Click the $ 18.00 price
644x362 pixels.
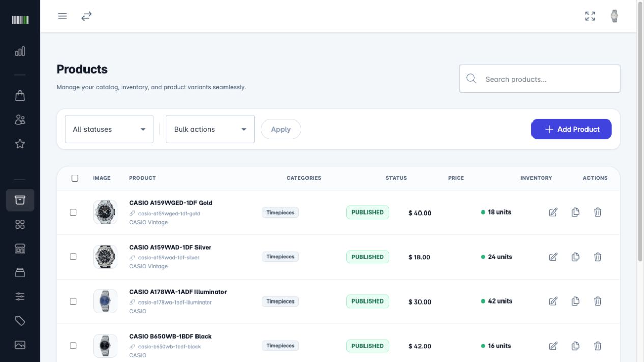419,257
